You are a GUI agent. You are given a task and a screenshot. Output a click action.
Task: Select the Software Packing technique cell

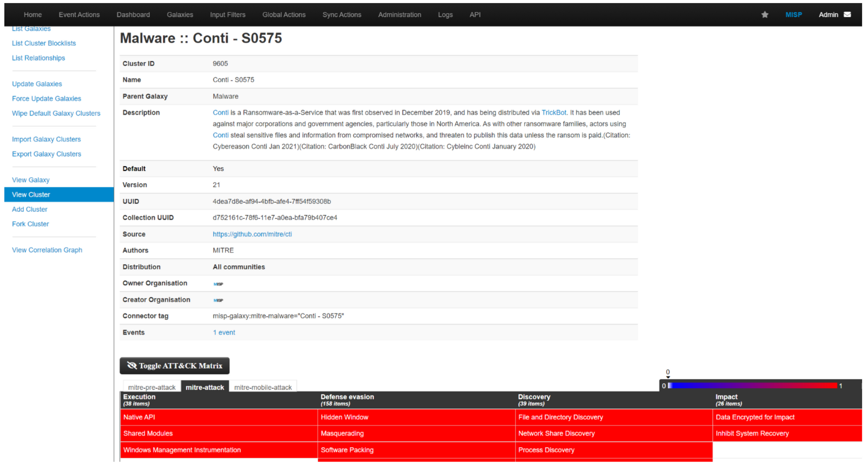[416, 450]
